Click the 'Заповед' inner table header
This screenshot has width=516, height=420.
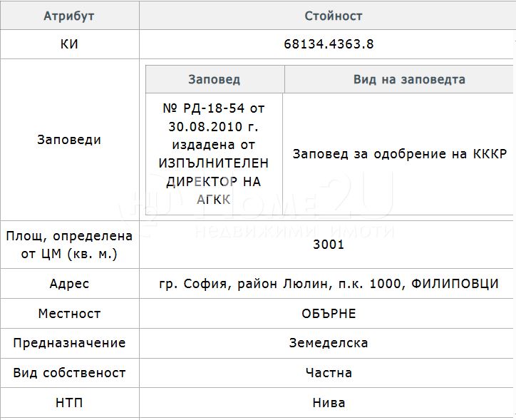click(215, 79)
